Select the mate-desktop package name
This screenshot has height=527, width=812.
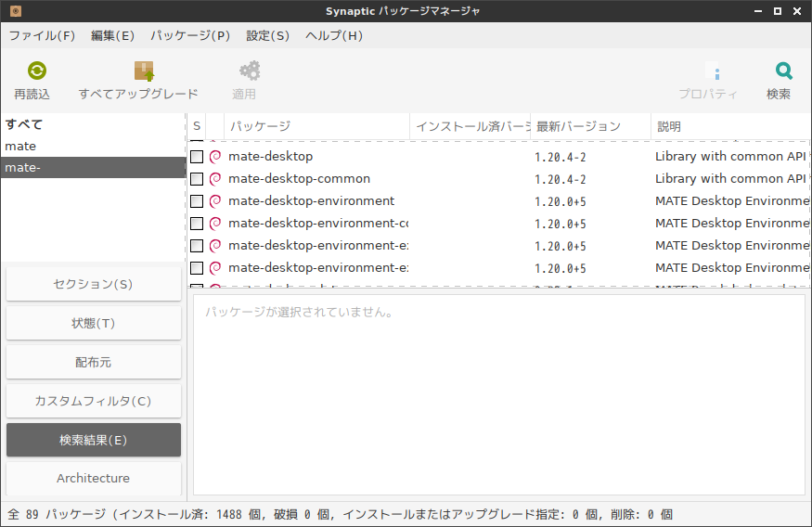pyautogui.click(x=270, y=157)
